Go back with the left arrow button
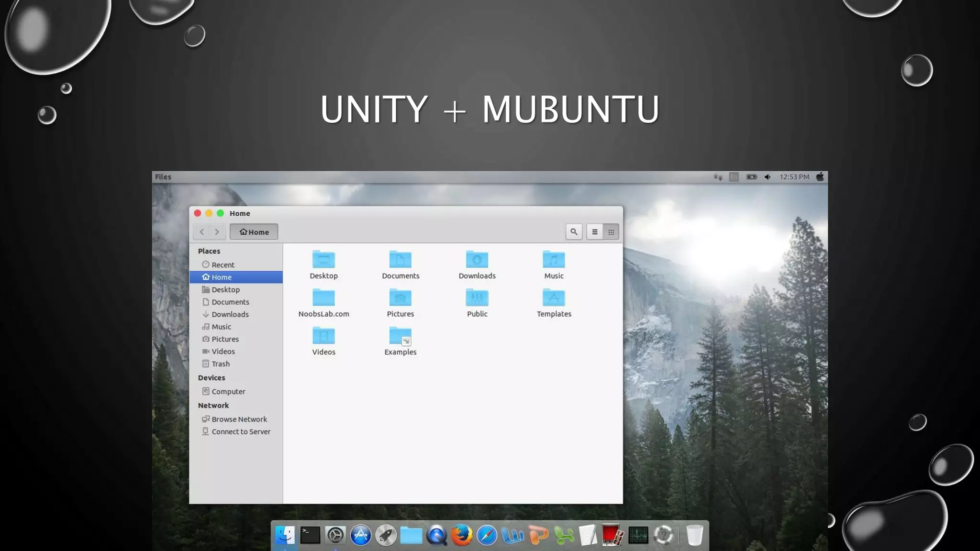The width and height of the screenshot is (980, 551). click(202, 232)
